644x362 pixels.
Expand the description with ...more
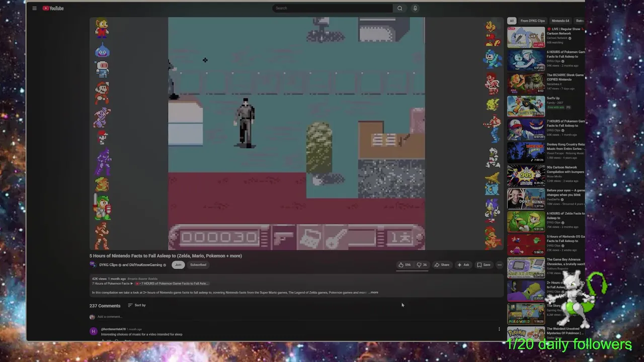point(373,293)
